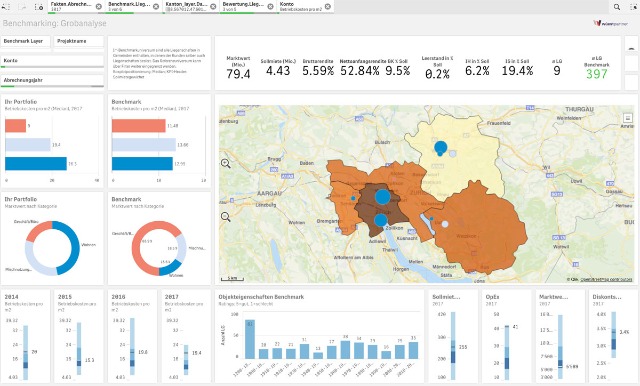Open the Benchmark Layer filter pane
The width and height of the screenshot is (640, 386).
pos(26,41)
